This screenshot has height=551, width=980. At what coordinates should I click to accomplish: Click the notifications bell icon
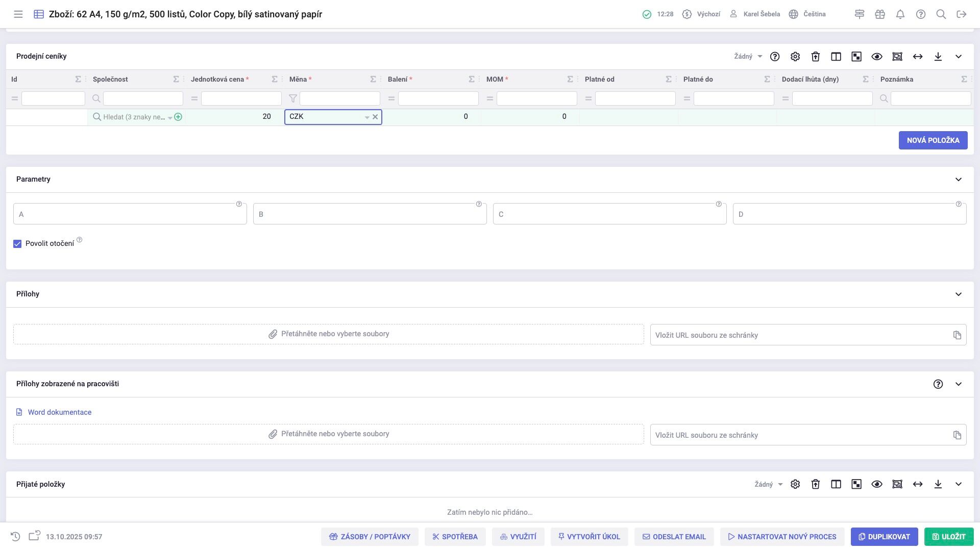click(900, 14)
